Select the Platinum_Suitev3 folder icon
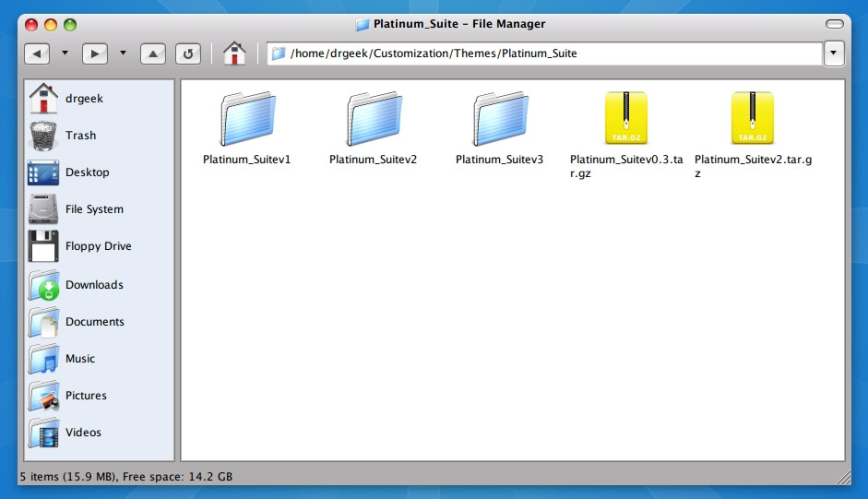This screenshot has height=499, width=868. 500,118
